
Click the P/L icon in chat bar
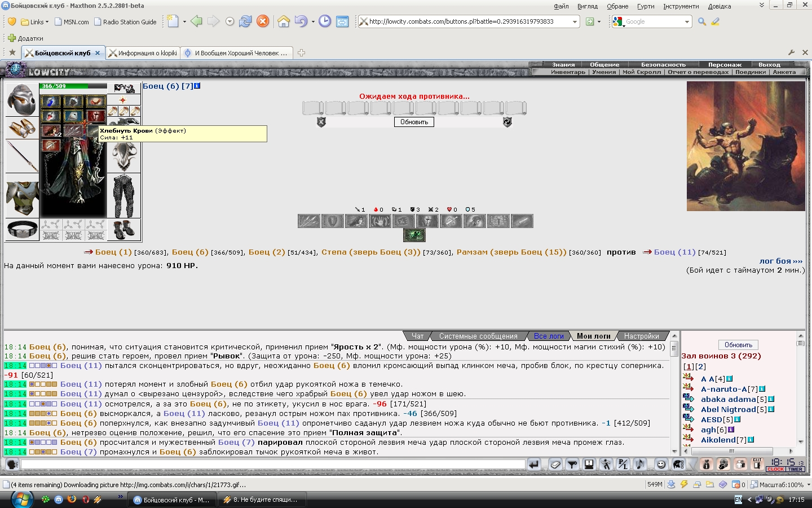(623, 465)
